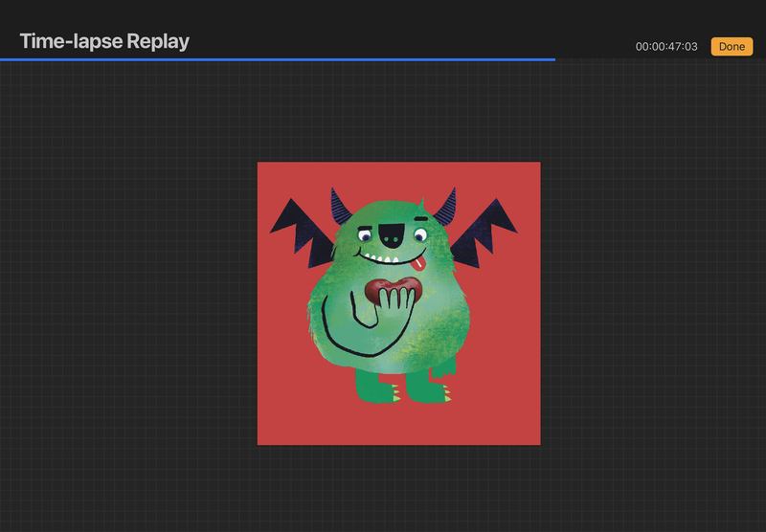Viewport: 766px width, 532px height.
Task: Click the monster's hand over the heart
Action: (396, 303)
